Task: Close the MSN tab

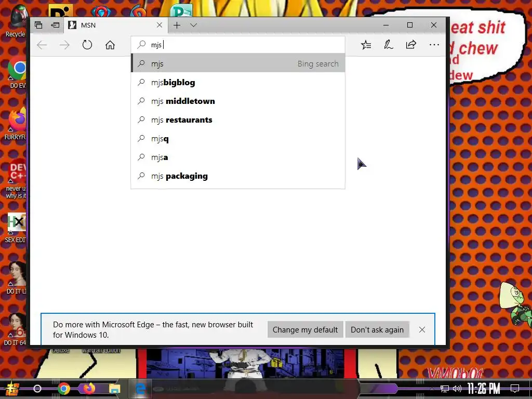Action: (x=159, y=25)
